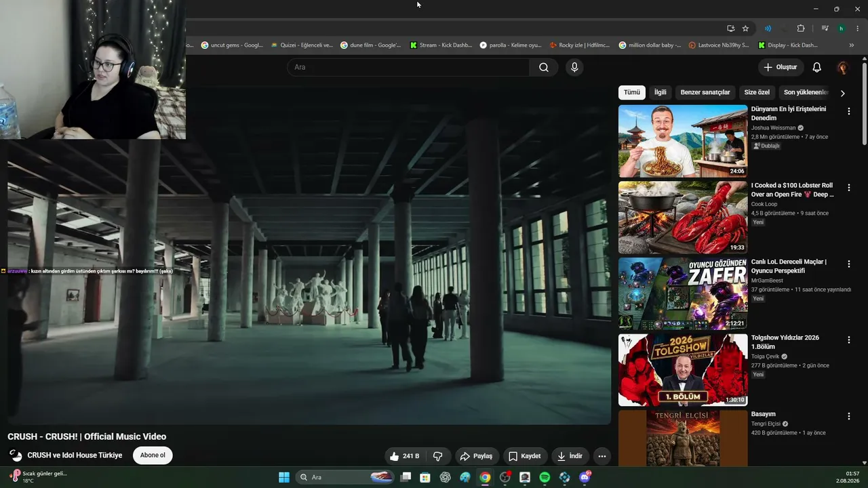
Task: Open the Chrome profile 'h' avatar
Action: point(841,28)
